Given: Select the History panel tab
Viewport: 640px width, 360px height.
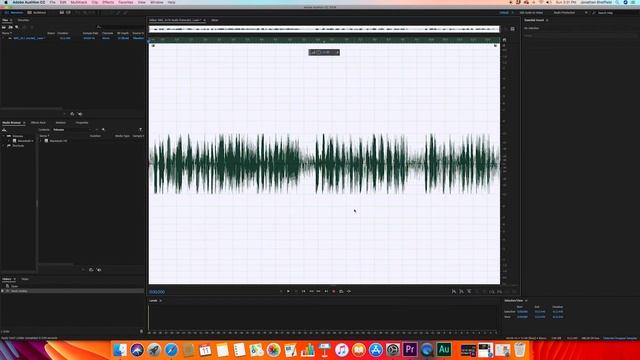Looking at the screenshot, I should (7, 279).
